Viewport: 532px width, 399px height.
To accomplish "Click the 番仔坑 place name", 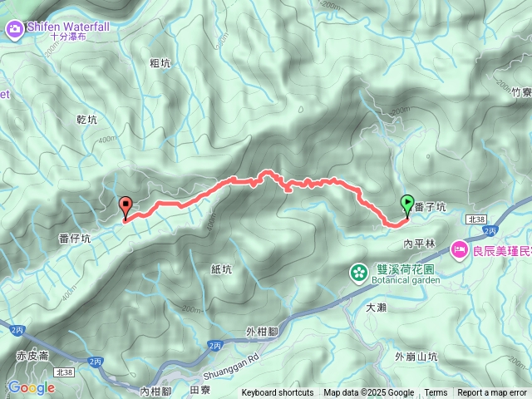I will (75, 239).
